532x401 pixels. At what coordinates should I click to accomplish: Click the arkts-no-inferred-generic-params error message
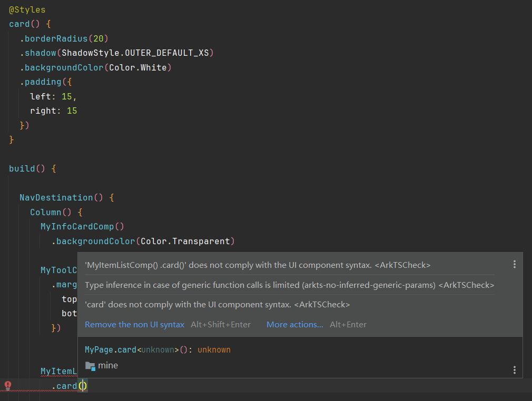point(289,285)
